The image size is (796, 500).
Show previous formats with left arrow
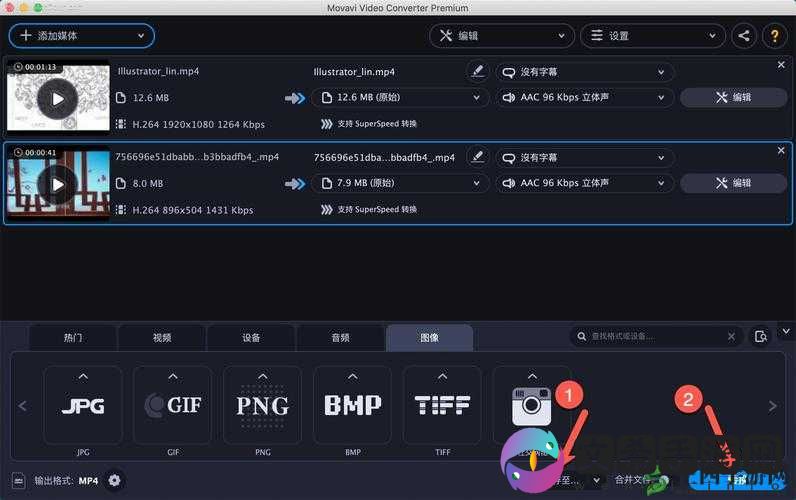[22, 406]
